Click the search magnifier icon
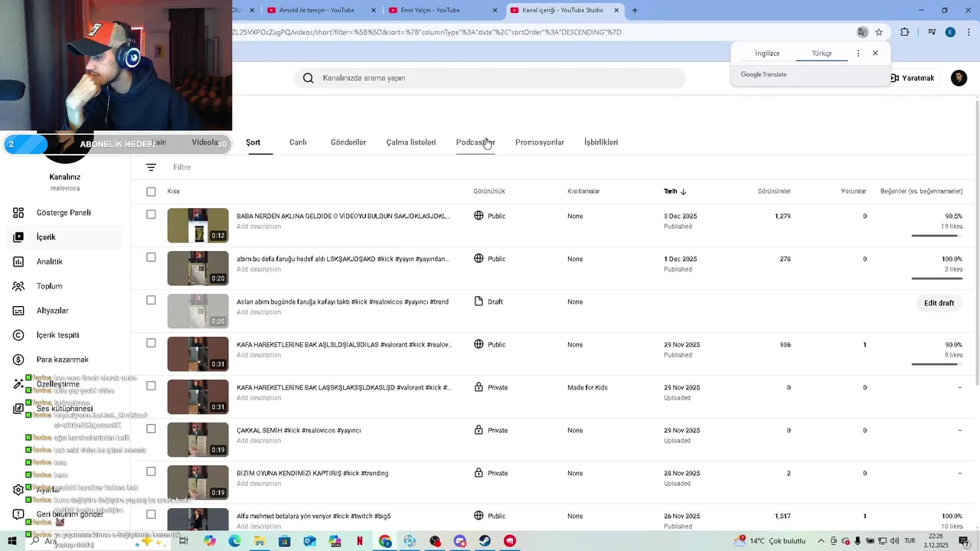The height and width of the screenshot is (551, 980). (308, 78)
